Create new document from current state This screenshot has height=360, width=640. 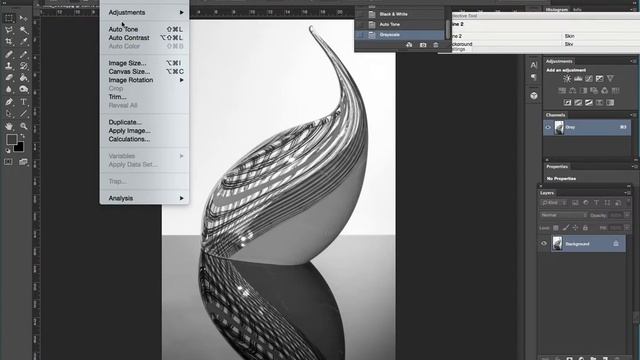[x=409, y=45]
